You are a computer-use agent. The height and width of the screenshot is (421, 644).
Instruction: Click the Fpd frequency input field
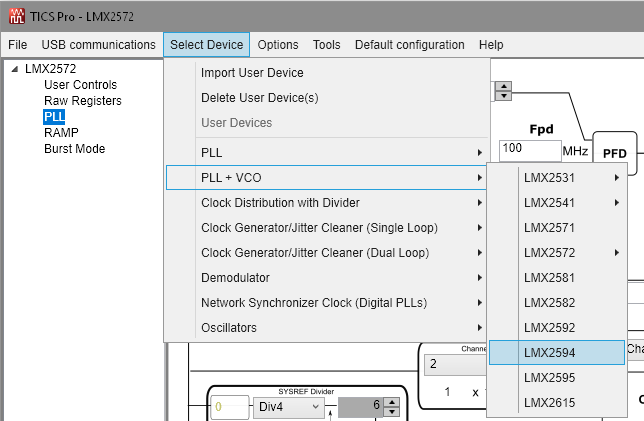(x=528, y=148)
